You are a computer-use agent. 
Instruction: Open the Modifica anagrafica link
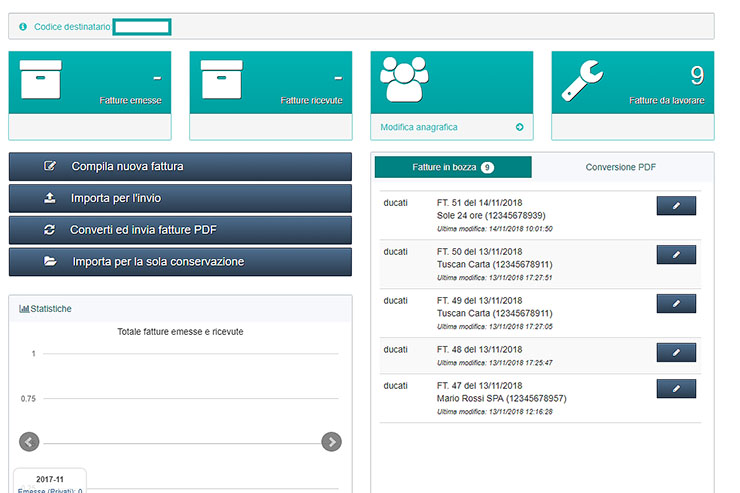coord(419,128)
